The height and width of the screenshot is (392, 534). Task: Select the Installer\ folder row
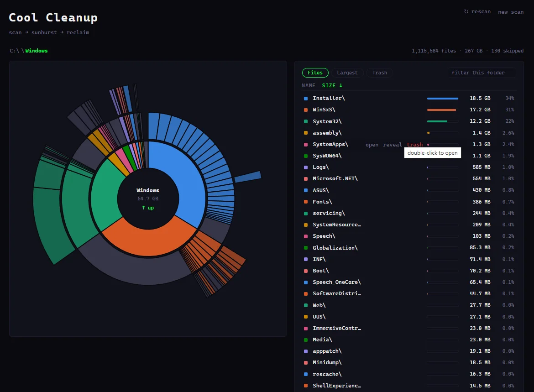pyautogui.click(x=408, y=98)
